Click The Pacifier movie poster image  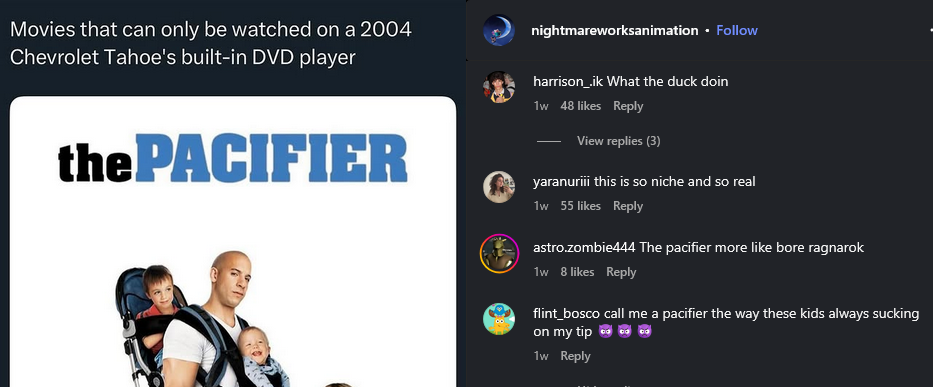click(233, 242)
